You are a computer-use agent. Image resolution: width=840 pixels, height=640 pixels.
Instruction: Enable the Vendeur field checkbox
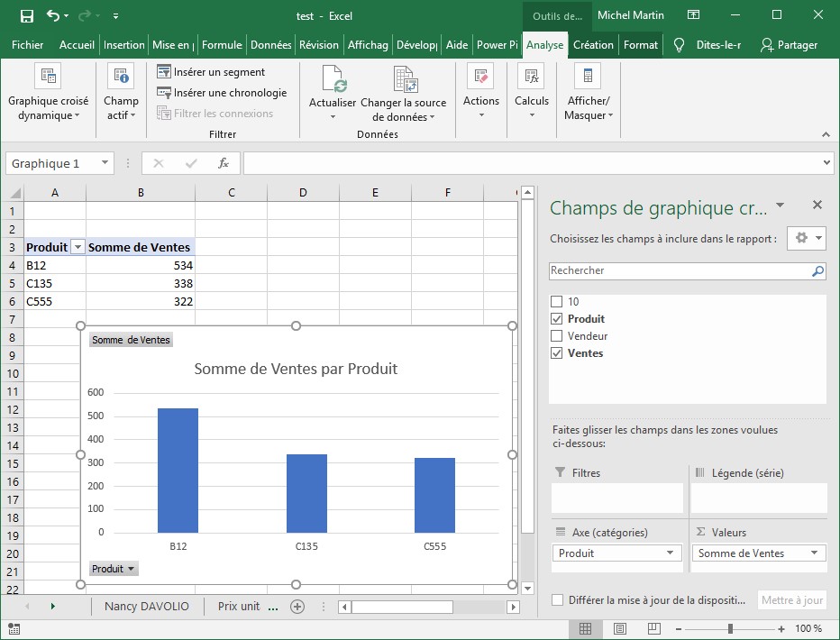click(557, 336)
